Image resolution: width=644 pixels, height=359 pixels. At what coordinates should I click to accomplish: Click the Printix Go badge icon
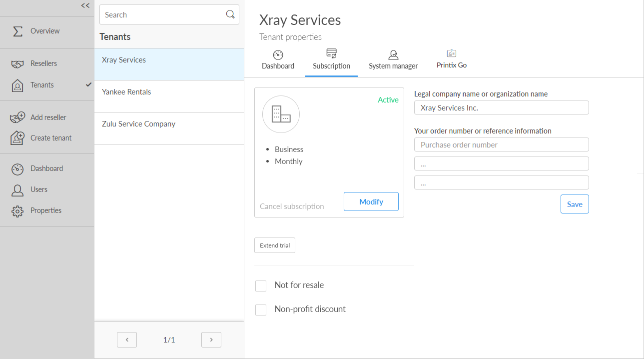click(x=452, y=53)
